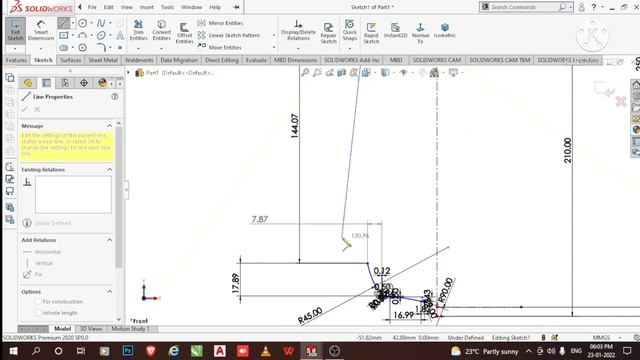Click Move Entities
This screenshot has width=640, height=360.
[x=220, y=47]
